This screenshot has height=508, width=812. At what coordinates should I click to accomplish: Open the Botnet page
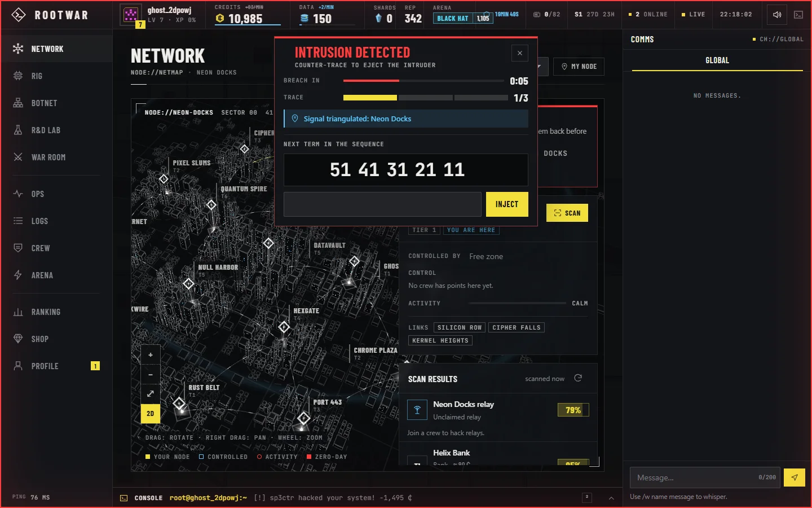pyautogui.click(x=56, y=103)
